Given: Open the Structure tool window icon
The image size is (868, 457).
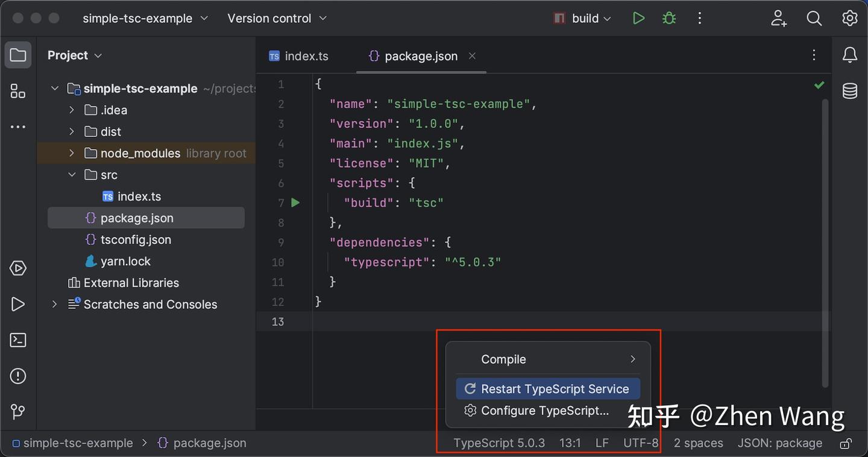Looking at the screenshot, I should [18, 92].
